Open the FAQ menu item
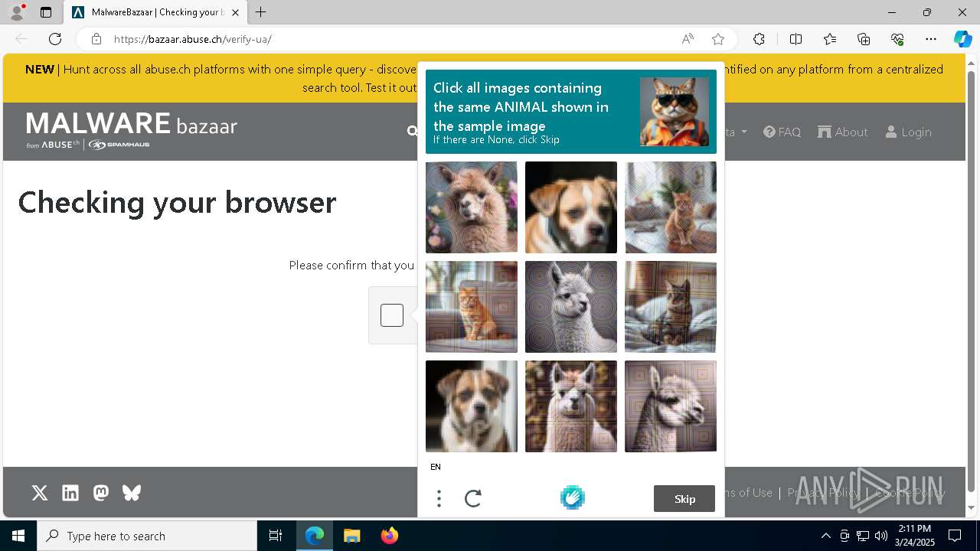Viewport: 980px width, 551px height. point(782,132)
